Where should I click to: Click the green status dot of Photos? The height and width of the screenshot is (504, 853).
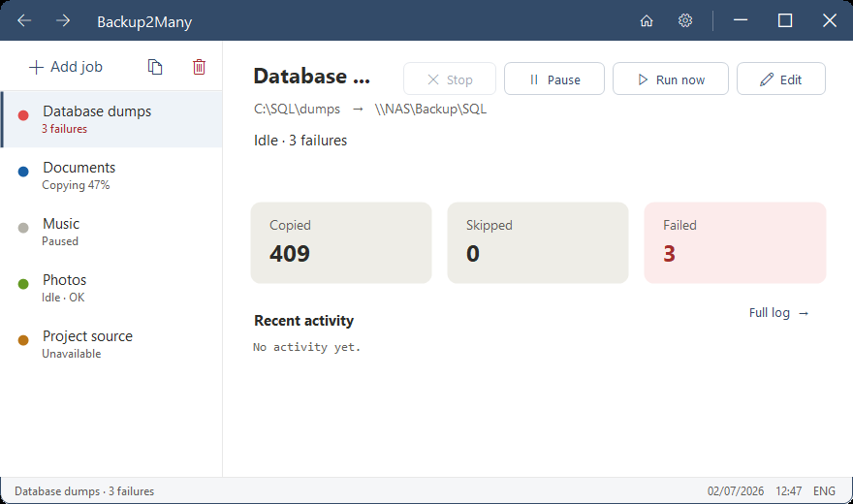(x=23, y=284)
